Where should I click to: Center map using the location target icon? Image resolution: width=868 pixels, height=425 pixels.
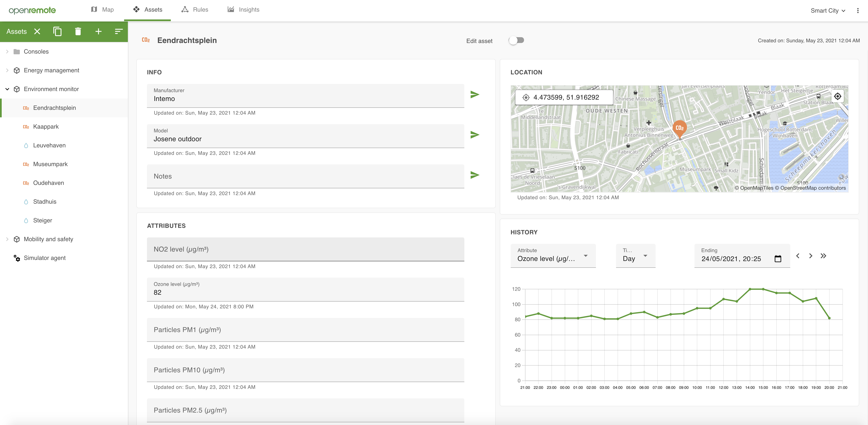click(837, 96)
